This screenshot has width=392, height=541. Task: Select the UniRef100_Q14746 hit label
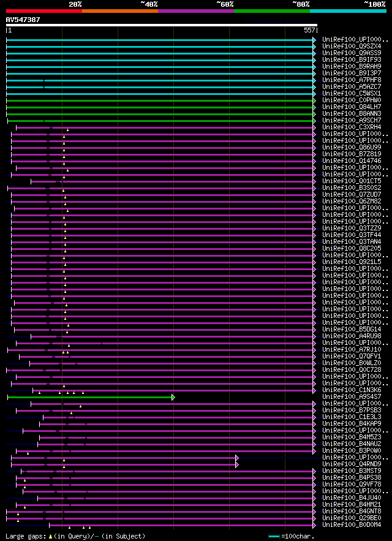352,161
